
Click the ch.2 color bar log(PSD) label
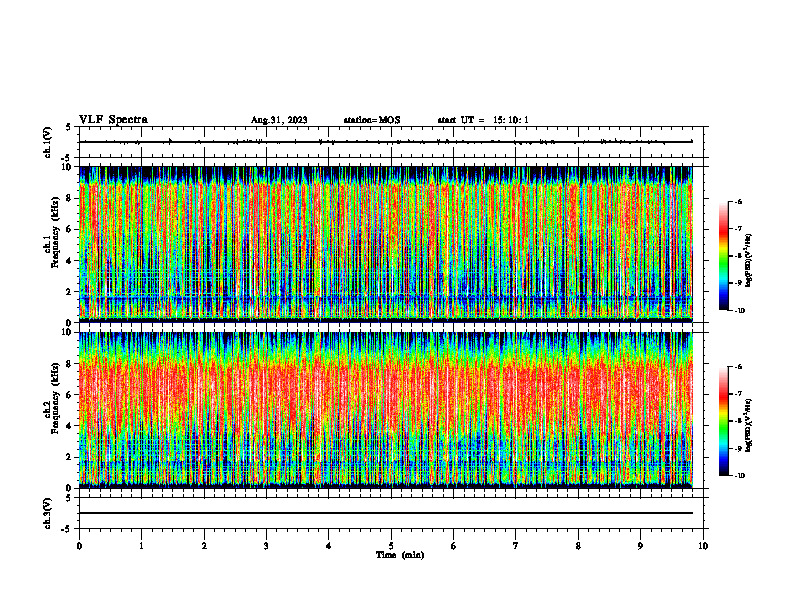click(749, 425)
